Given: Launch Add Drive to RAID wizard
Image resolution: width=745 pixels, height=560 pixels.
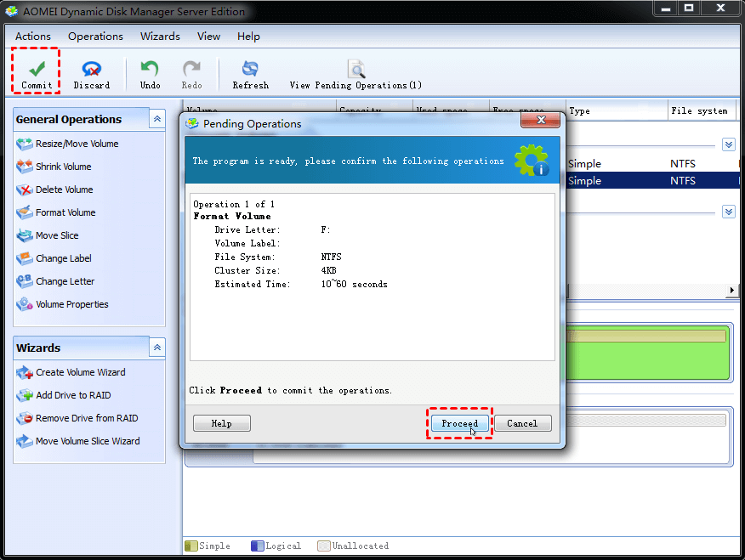Looking at the screenshot, I should tap(63, 395).
